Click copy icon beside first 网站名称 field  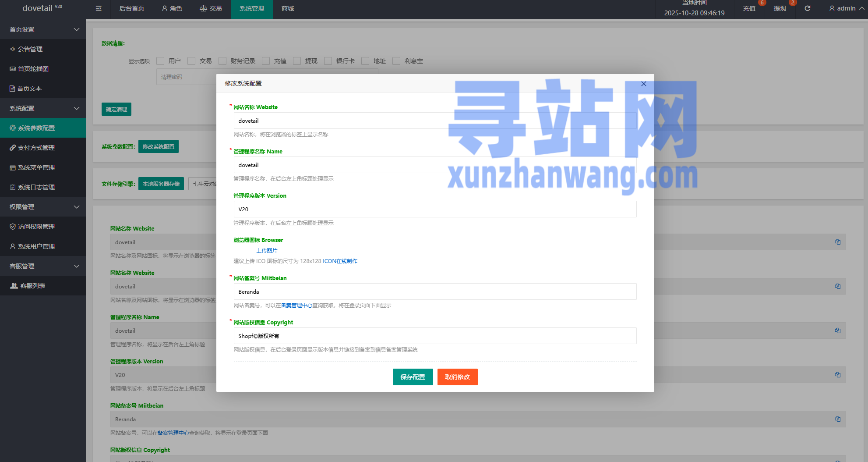(x=837, y=242)
